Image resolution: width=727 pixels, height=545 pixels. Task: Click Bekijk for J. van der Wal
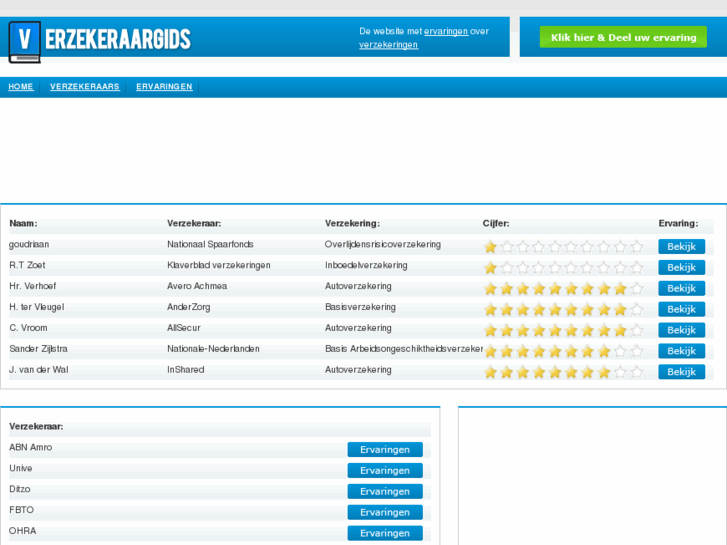pyautogui.click(x=682, y=372)
